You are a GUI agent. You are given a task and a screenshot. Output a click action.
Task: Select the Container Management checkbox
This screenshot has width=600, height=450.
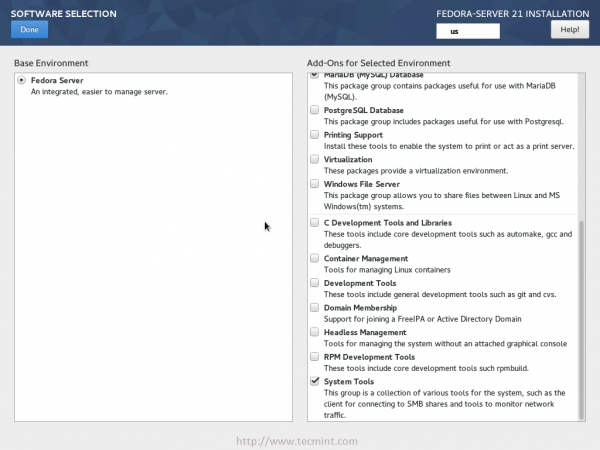[315, 258]
